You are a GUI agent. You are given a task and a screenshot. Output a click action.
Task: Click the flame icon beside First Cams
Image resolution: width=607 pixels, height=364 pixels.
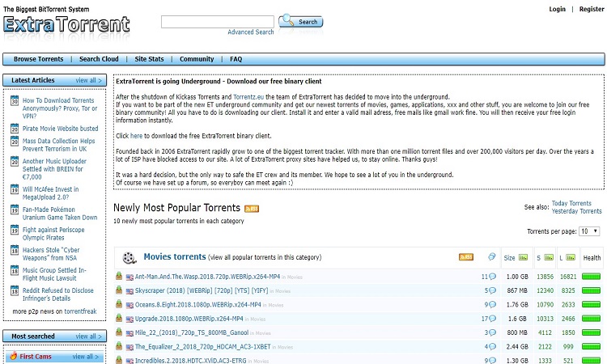(14, 355)
